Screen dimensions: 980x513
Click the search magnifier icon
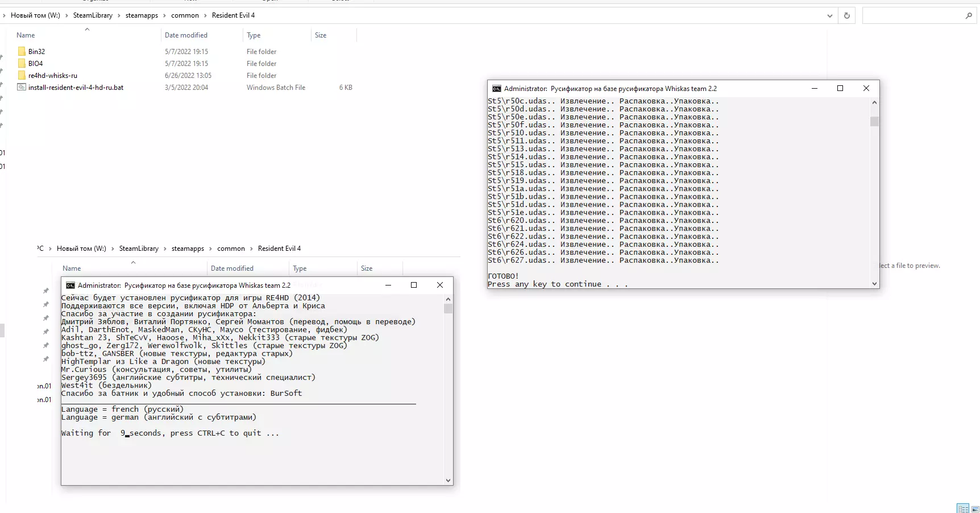(x=969, y=15)
